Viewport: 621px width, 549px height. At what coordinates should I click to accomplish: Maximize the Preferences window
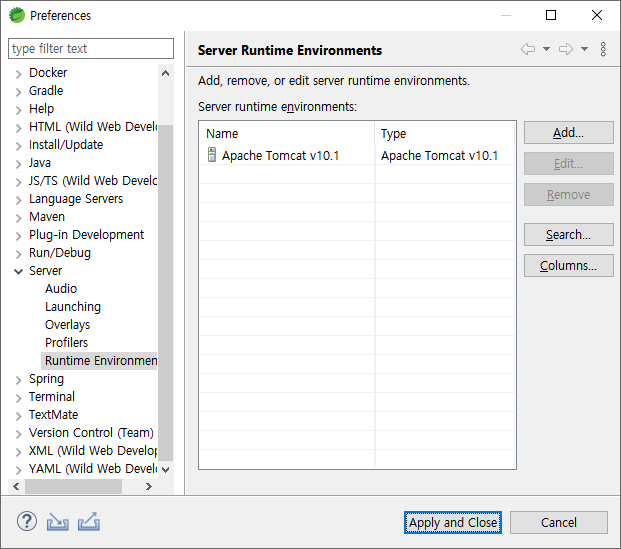[551, 15]
